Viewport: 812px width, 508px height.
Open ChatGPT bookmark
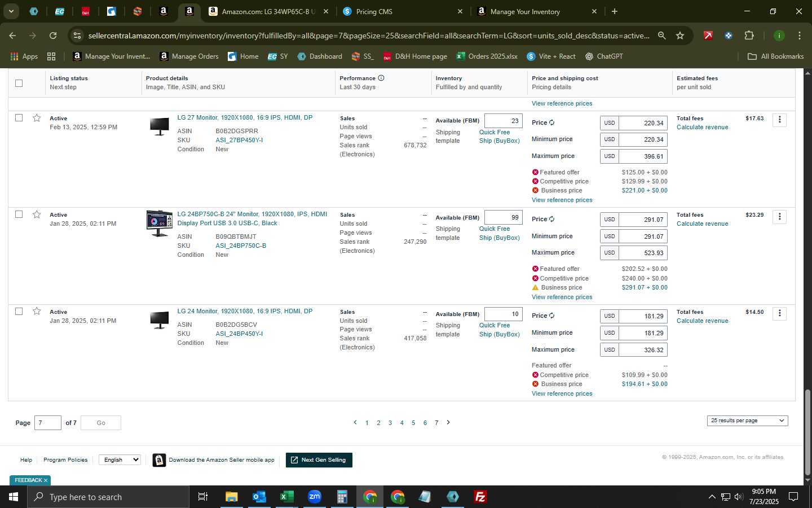click(x=603, y=56)
